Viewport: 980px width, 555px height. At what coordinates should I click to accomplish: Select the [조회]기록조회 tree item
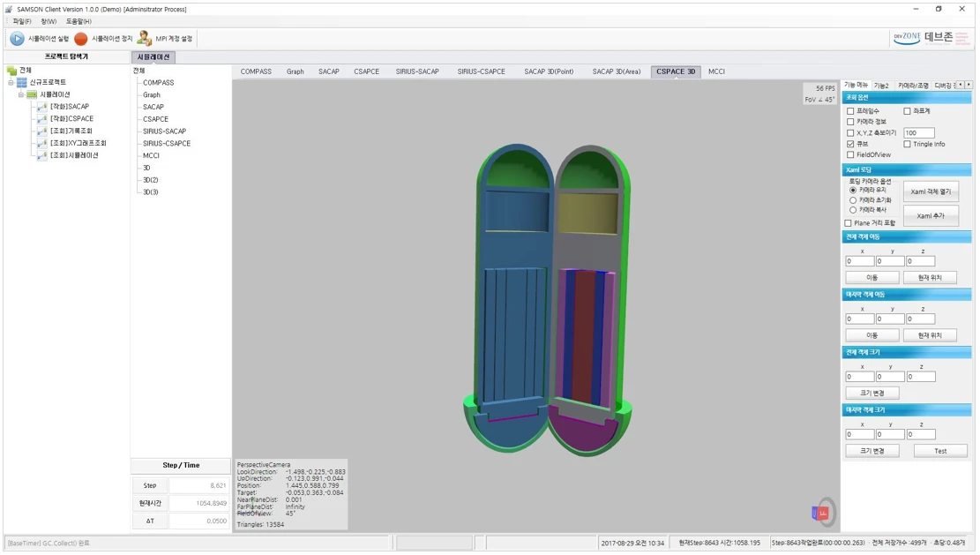coord(71,131)
